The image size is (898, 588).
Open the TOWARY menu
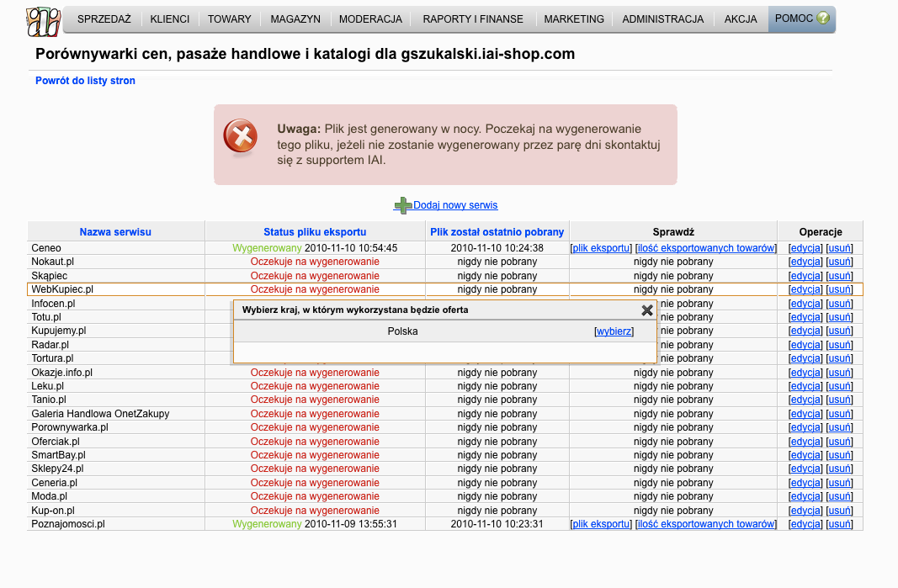pos(230,19)
